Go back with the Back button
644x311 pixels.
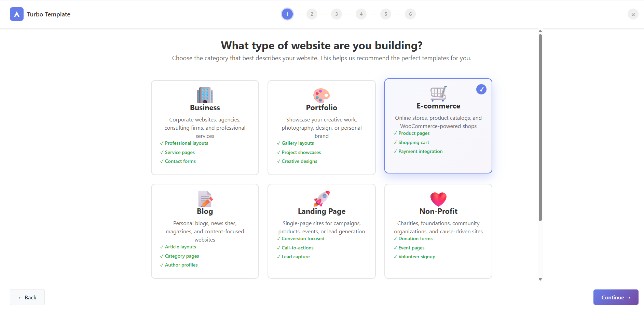27,297
